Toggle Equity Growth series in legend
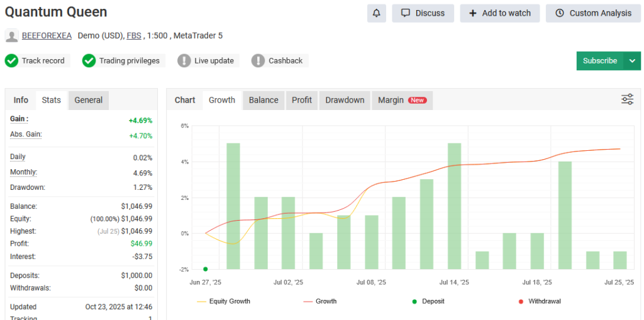The image size is (644, 320). coord(224,301)
